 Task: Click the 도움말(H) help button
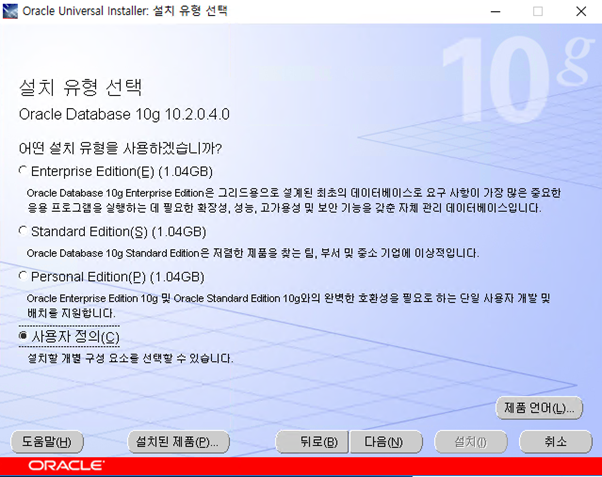pos(47,442)
